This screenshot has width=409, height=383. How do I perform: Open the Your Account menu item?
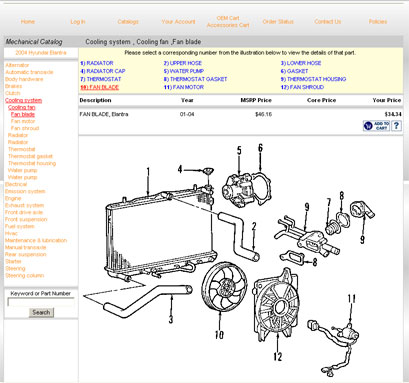click(x=178, y=22)
